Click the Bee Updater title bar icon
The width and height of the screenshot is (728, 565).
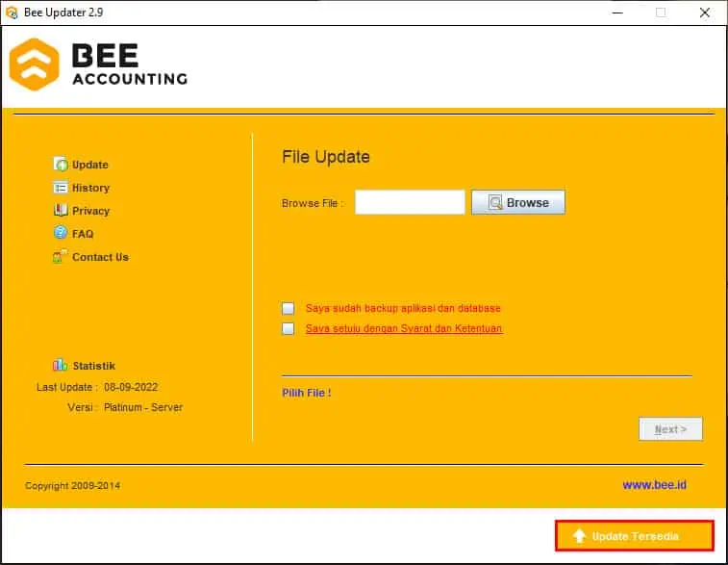tap(12, 13)
